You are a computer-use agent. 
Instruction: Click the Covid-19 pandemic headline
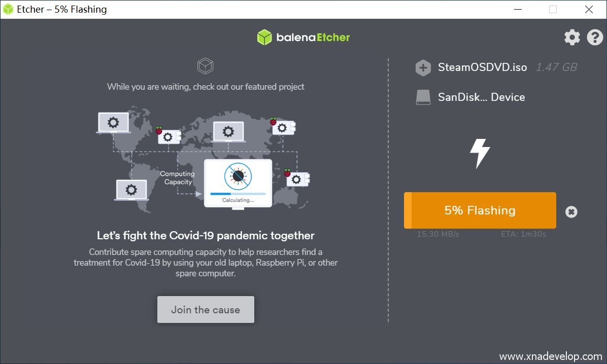click(206, 235)
